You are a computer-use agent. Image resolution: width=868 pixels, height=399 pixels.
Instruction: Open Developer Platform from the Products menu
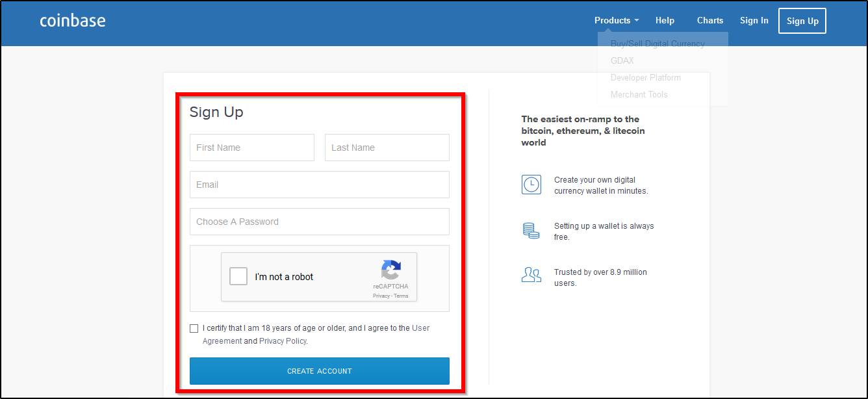[x=646, y=77]
